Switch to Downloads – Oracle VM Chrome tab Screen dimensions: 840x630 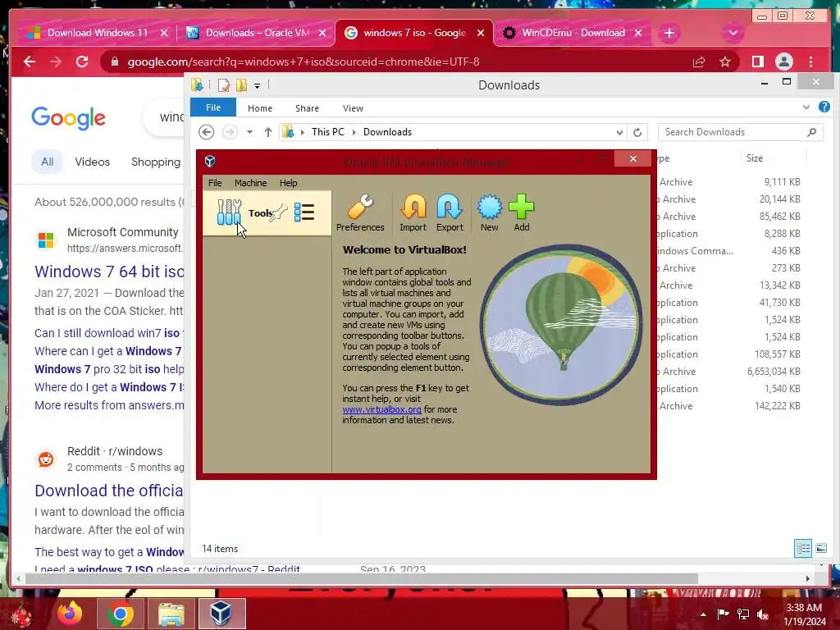click(x=257, y=33)
